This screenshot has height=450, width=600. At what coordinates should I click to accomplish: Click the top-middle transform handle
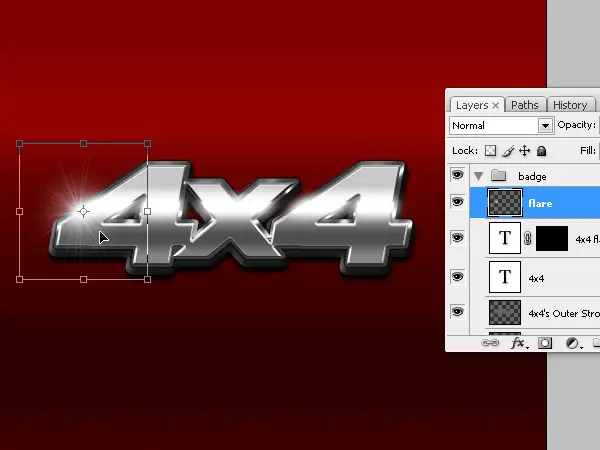(83, 143)
